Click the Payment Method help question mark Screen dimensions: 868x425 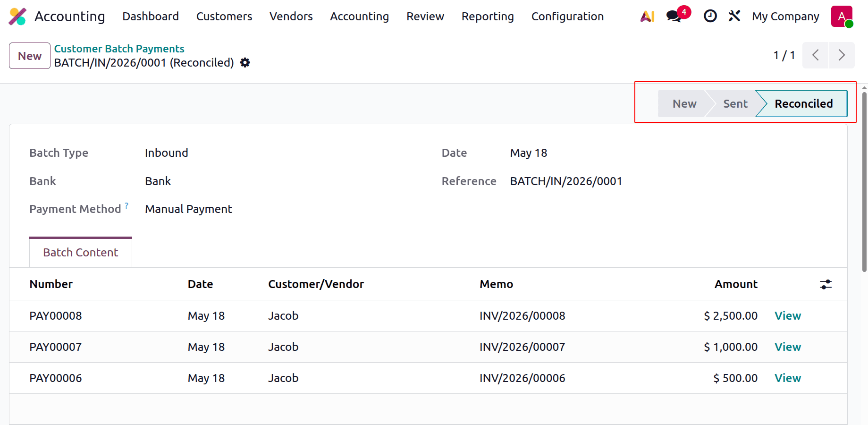click(126, 205)
